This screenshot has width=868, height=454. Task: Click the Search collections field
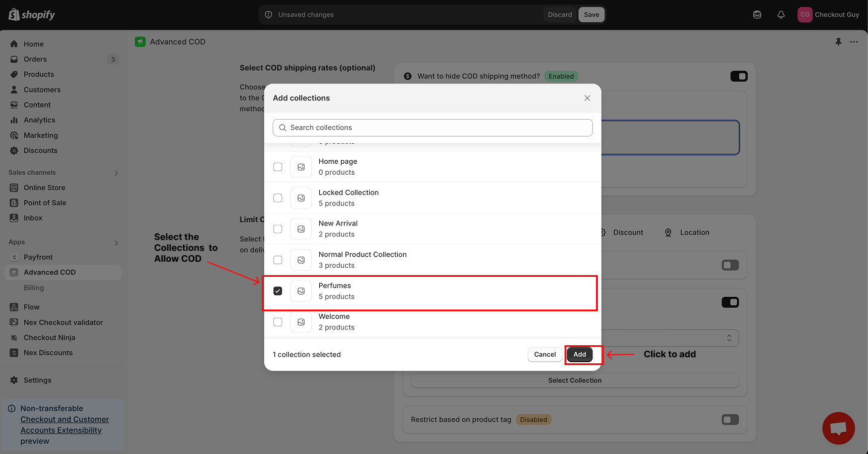click(433, 128)
